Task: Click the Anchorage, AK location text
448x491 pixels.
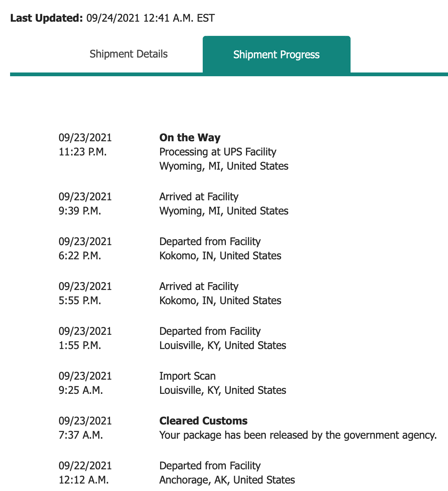Action: [227, 480]
